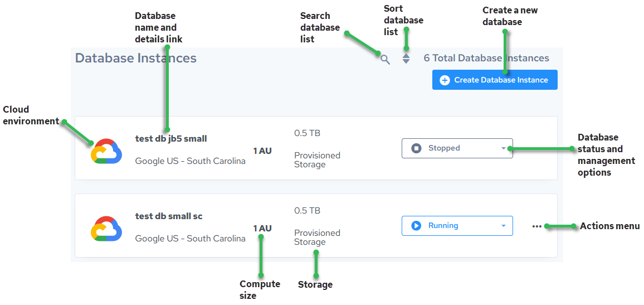
Task: Expand the Stopped status dropdown arrow
Action: click(x=504, y=148)
